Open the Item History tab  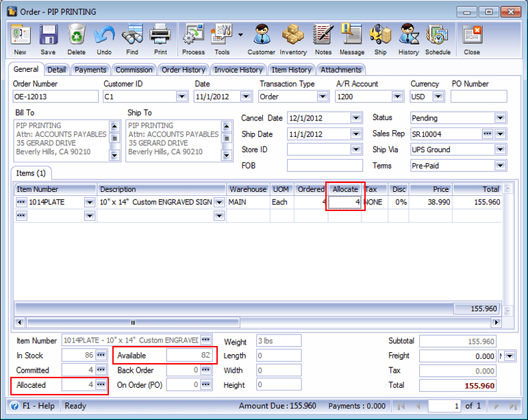pyautogui.click(x=291, y=70)
